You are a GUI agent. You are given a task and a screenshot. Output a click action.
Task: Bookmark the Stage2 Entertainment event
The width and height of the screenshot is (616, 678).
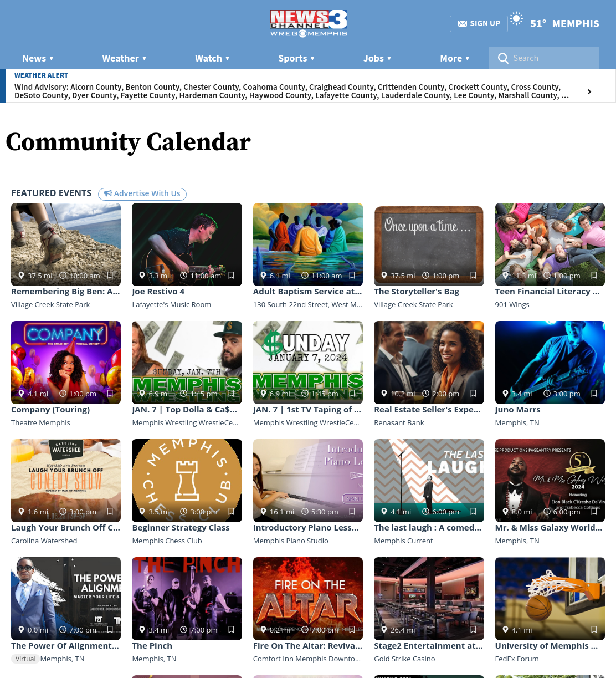[x=474, y=630]
